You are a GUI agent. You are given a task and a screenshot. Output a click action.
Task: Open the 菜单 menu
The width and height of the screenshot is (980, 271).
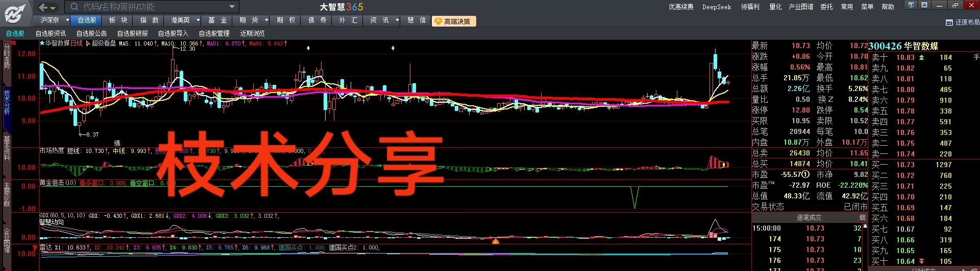pos(867,7)
